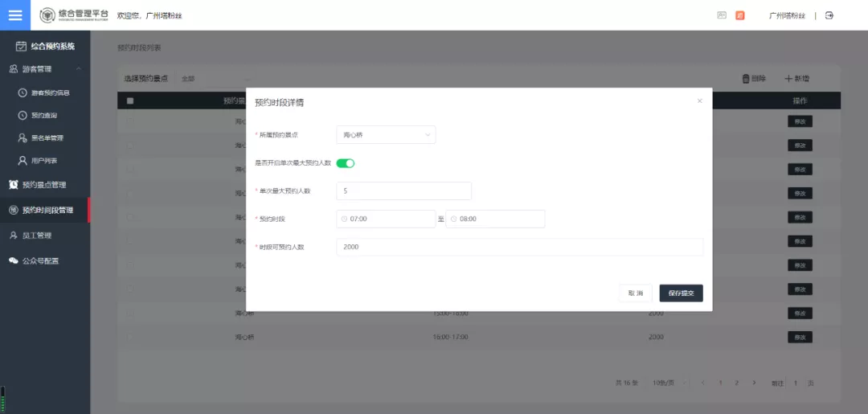Click the clock icon in end time field

[x=453, y=219]
